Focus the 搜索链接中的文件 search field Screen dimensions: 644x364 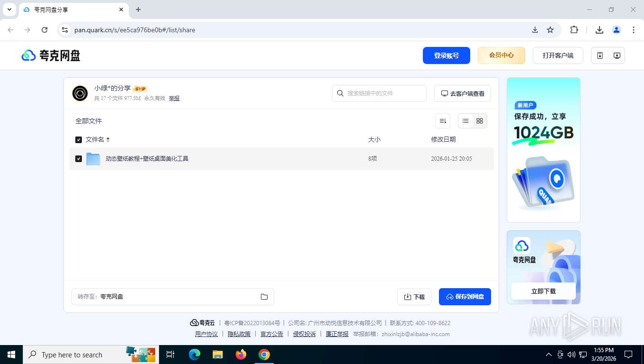tap(379, 93)
